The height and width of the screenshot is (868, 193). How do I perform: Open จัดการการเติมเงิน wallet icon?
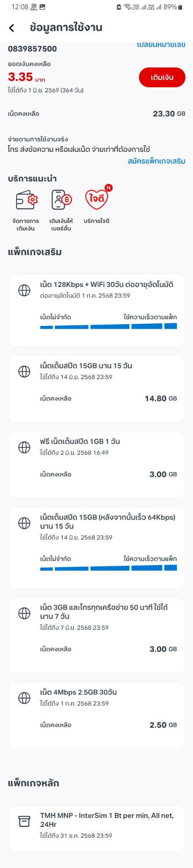(x=27, y=200)
